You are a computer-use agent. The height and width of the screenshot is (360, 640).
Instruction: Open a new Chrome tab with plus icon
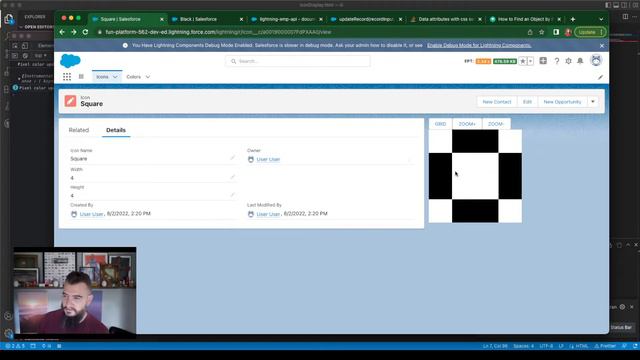tap(573, 19)
